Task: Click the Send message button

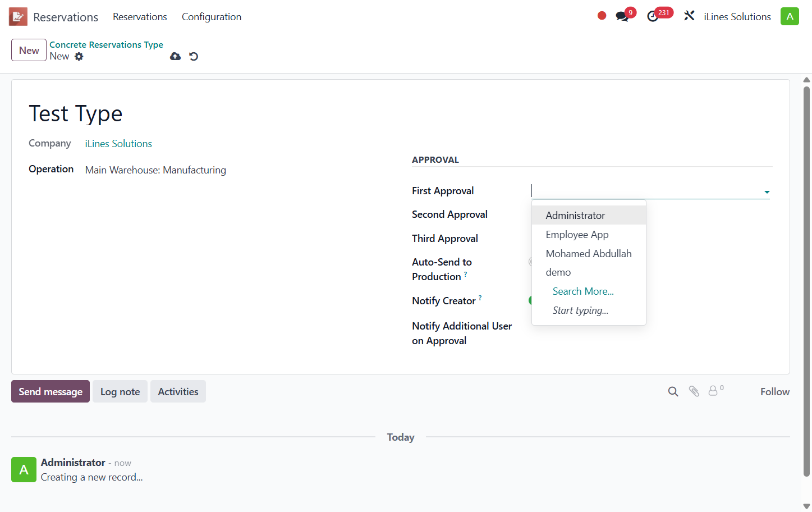Action: (x=51, y=391)
